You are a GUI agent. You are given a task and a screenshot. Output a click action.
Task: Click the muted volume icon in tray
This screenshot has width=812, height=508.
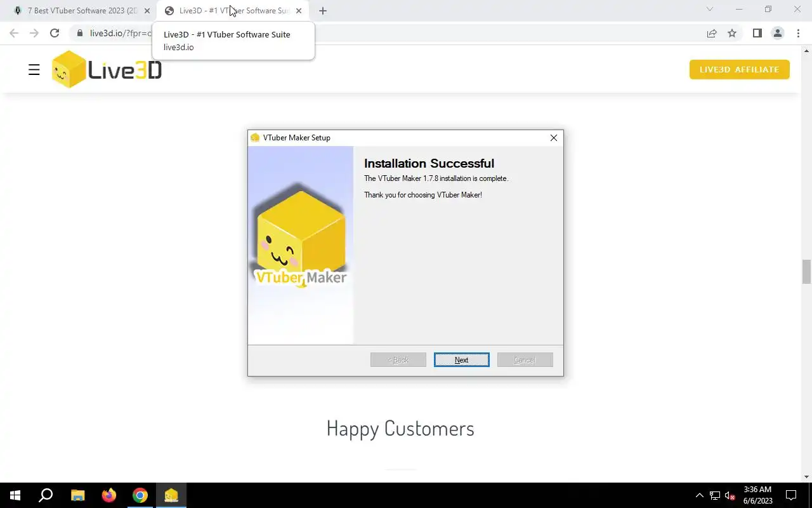[730, 495]
